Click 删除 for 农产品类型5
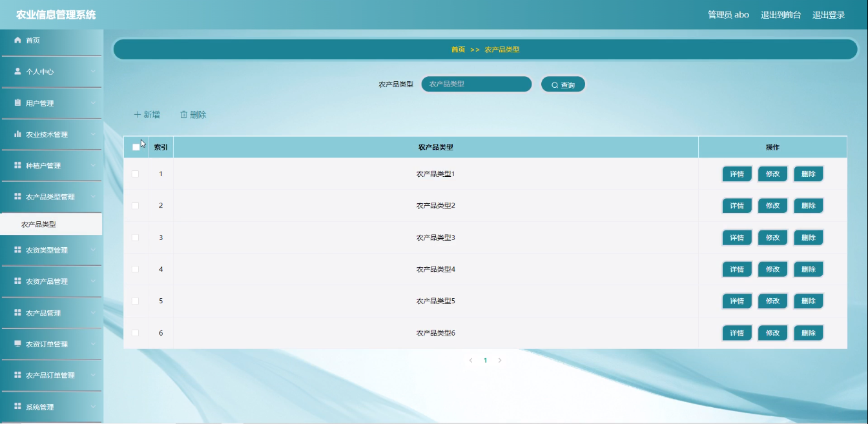Screen dimensions: 868x424 tap(808, 301)
